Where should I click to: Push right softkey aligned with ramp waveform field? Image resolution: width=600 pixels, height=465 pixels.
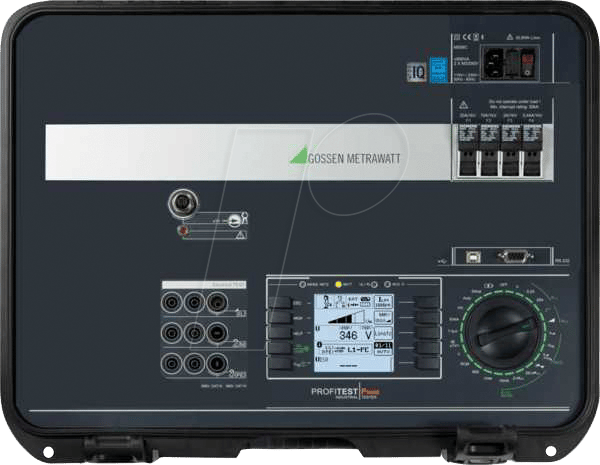click(x=427, y=317)
